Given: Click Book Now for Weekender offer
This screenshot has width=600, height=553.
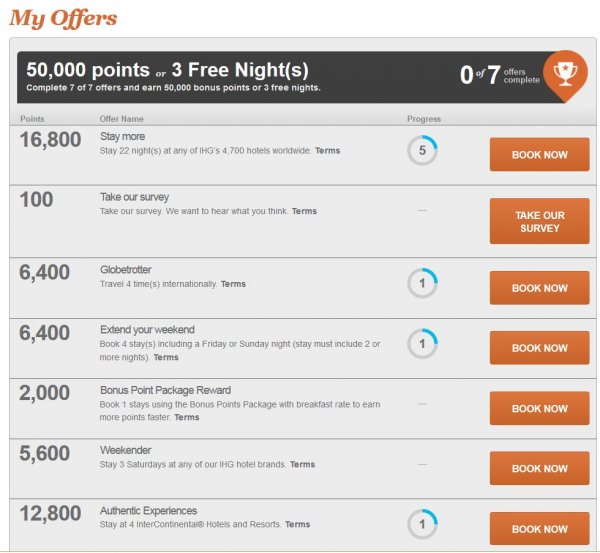Looking at the screenshot, I should point(539,468).
